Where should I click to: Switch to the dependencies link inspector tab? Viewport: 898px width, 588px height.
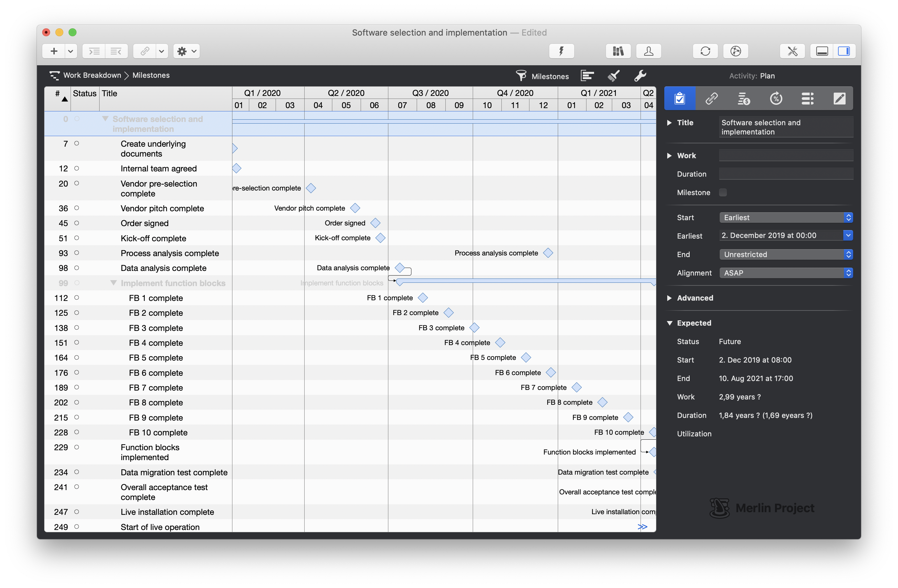coord(712,99)
